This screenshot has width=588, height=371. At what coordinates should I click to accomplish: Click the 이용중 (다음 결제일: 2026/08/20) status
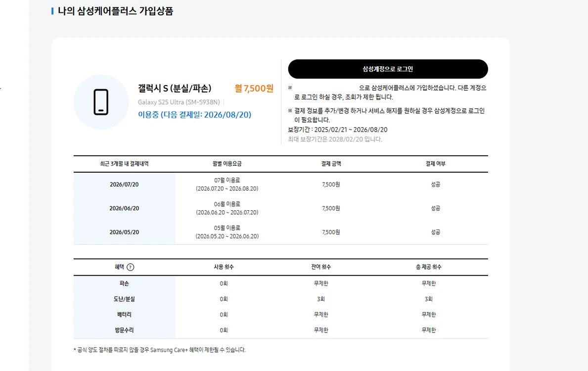(x=195, y=115)
